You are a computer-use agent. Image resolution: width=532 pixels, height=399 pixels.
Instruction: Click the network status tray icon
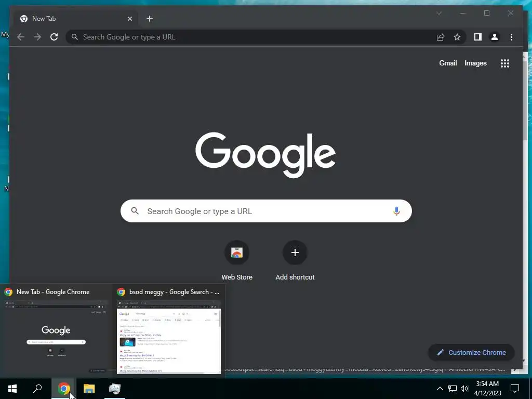pyautogui.click(x=453, y=389)
